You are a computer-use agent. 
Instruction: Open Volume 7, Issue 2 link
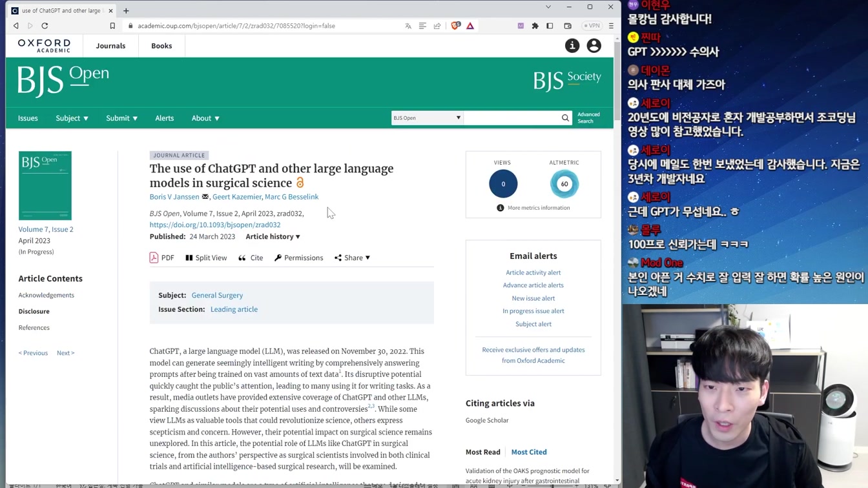(x=46, y=229)
